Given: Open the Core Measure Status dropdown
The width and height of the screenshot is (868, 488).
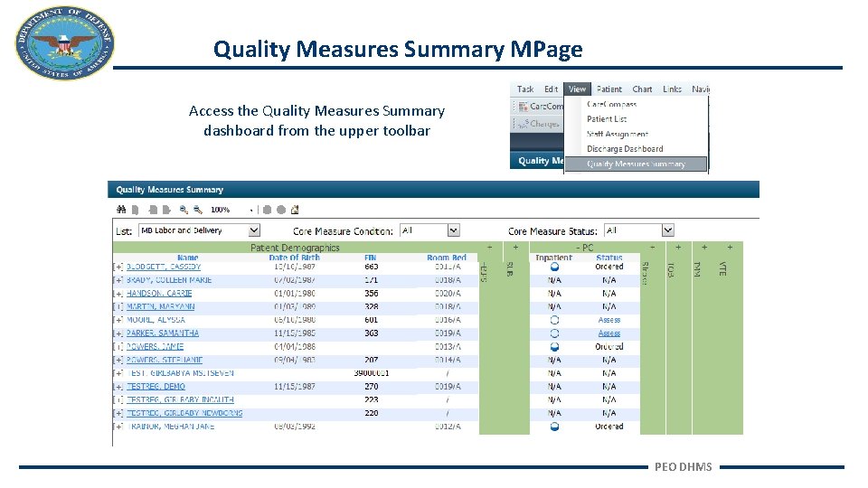Looking at the screenshot, I should pos(639,230).
